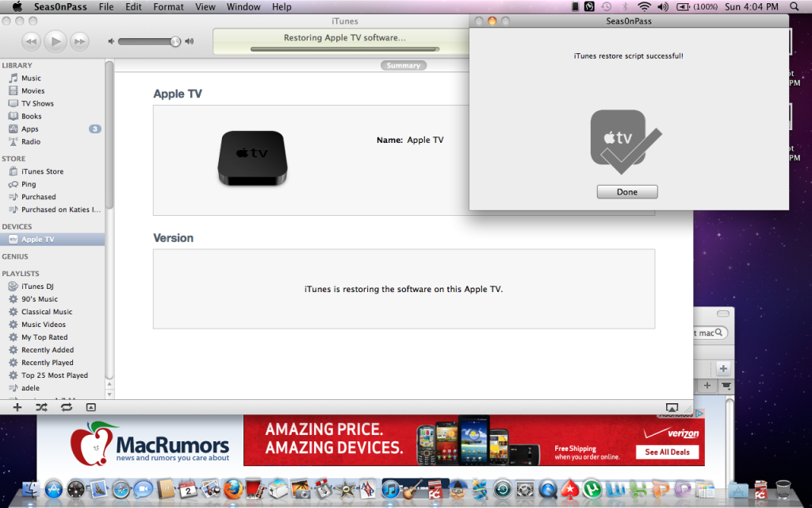The width and height of the screenshot is (812, 508).
Task: Click the Wi-Fi status icon
Action: [x=644, y=6]
